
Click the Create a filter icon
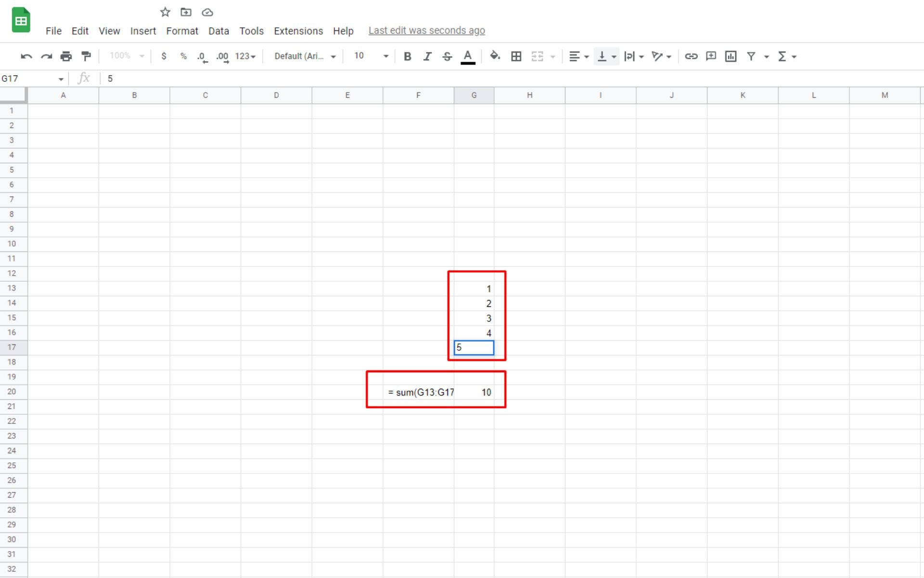tap(751, 56)
